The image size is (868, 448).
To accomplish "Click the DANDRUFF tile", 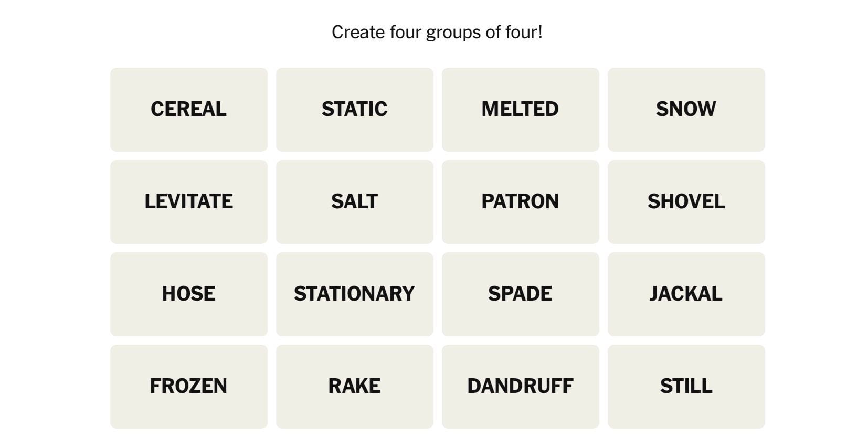I will pos(520,386).
